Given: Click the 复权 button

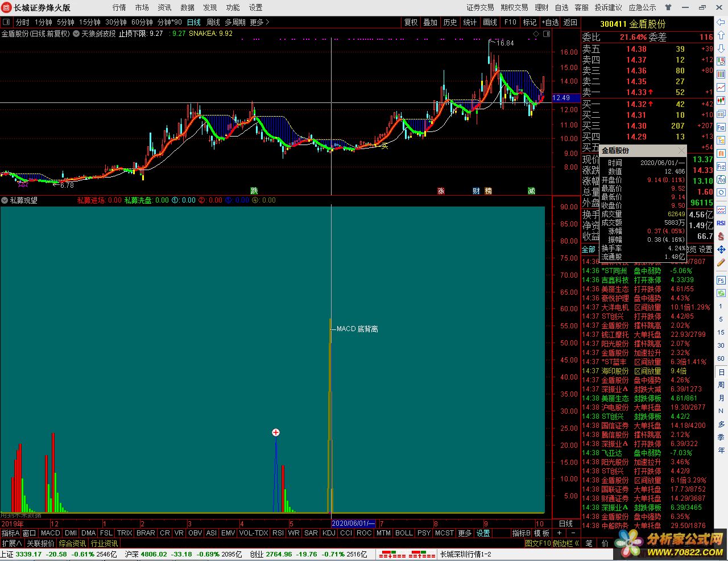Looking at the screenshot, I should [411, 22].
